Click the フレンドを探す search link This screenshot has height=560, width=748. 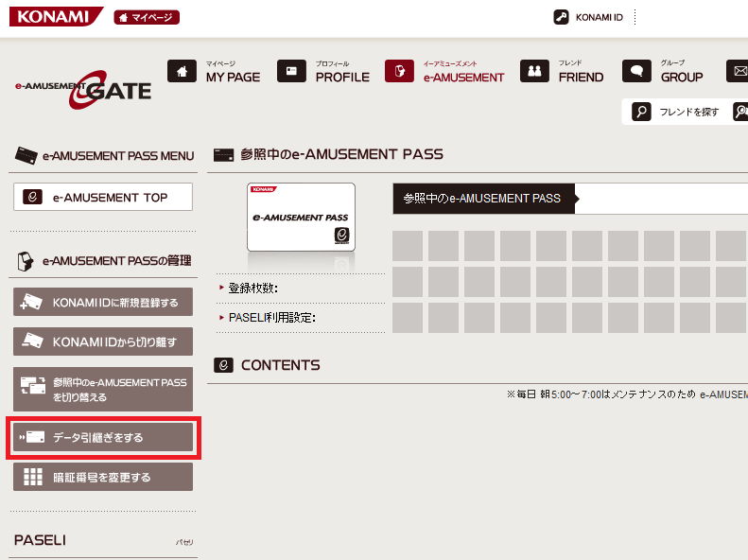coord(688,112)
